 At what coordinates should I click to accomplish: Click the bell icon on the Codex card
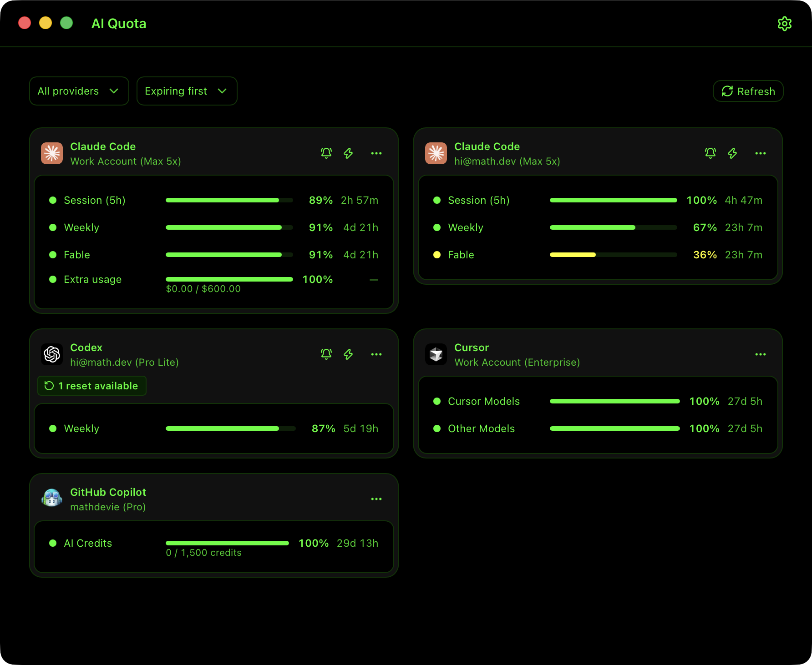click(x=326, y=354)
